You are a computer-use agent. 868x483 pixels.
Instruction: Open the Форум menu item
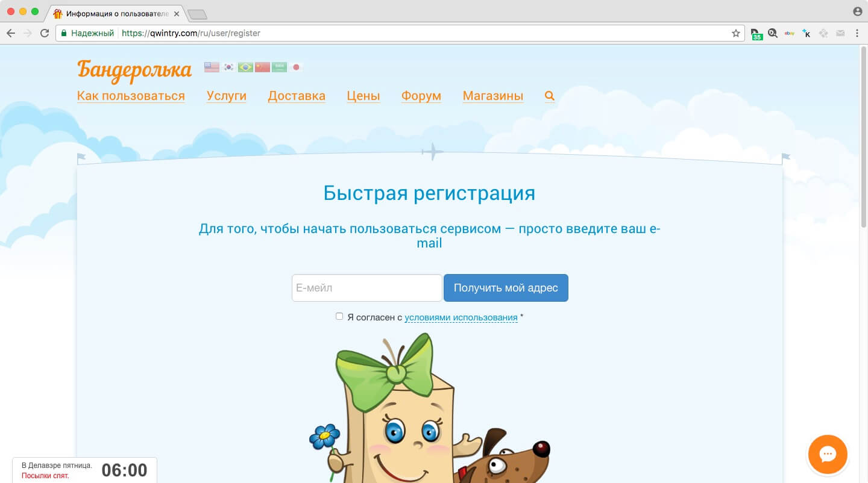(421, 96)
